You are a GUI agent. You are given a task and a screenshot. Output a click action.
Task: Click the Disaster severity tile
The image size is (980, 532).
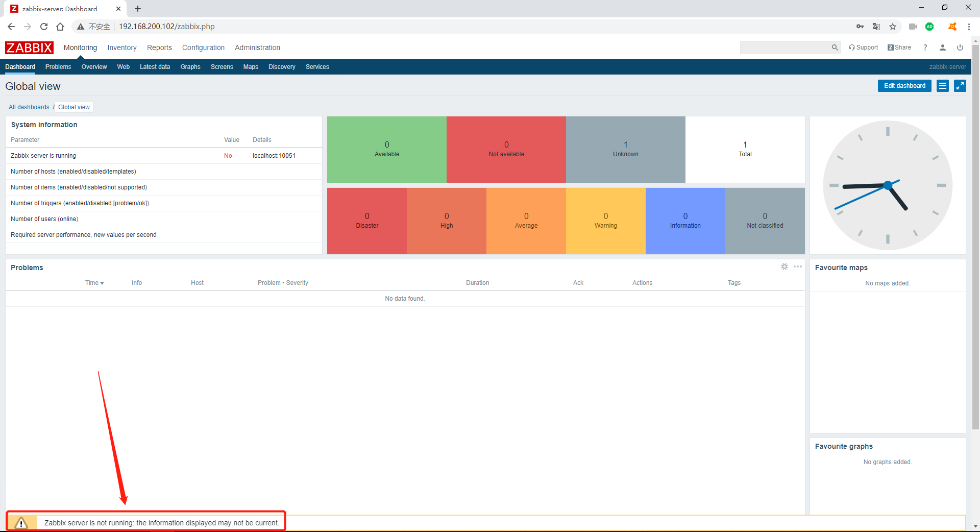point(367,221)
